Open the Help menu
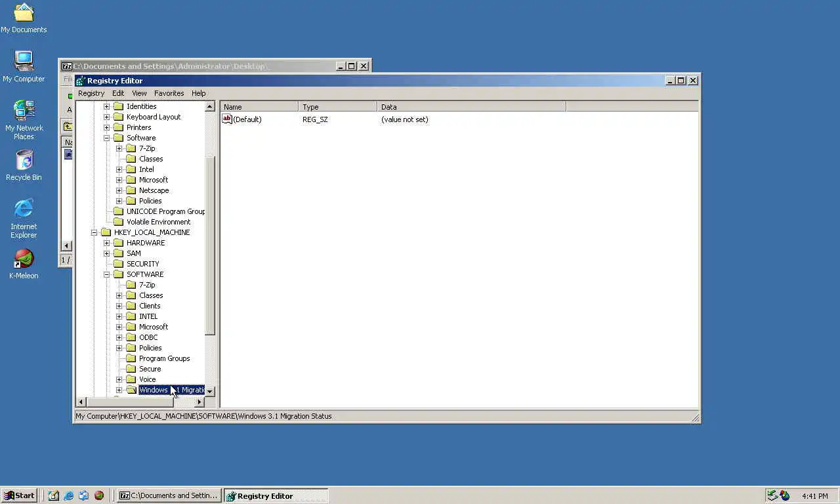This screenshot has width=840, height=504. click(198, 93)
